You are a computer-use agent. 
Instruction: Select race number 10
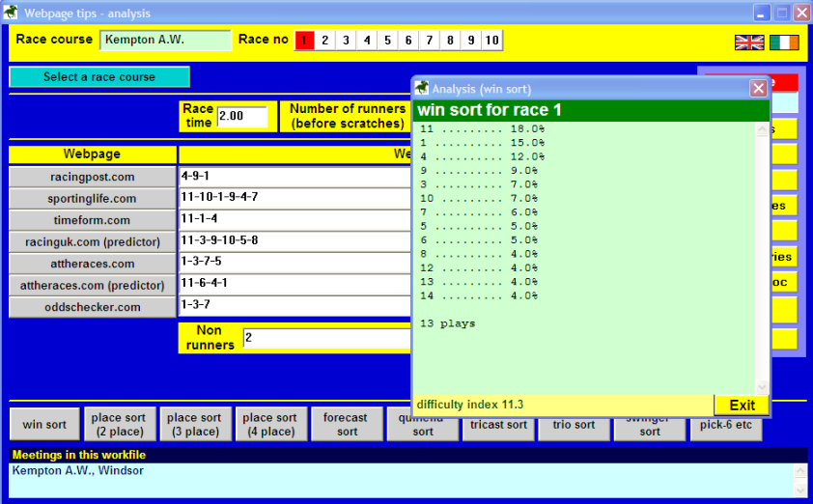pyautogui.click(x=491, y=41)
